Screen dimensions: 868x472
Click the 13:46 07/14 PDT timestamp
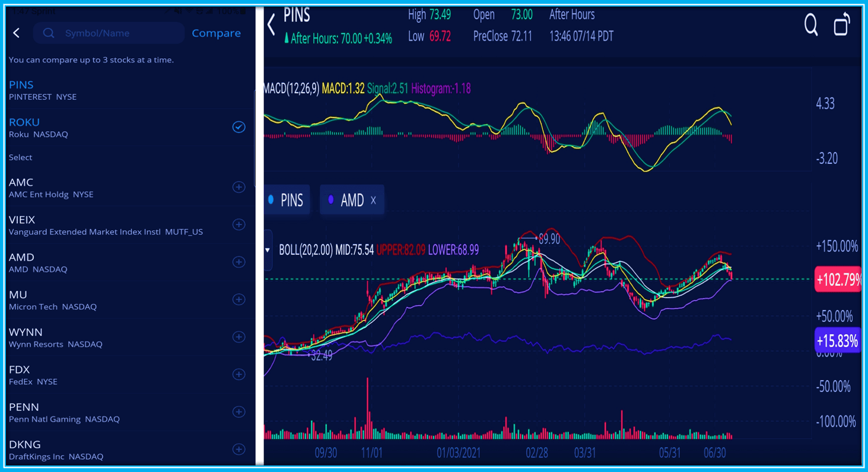pyautogui.click(x=581, y=36)
